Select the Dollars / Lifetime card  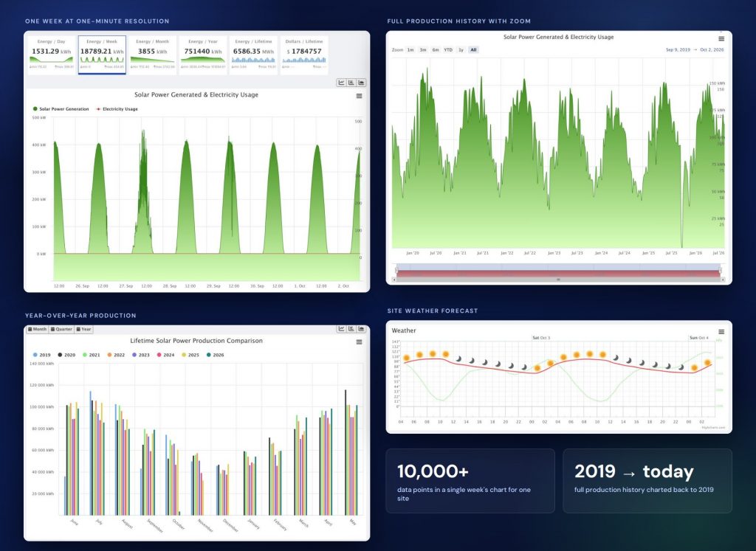click(303, 55)
